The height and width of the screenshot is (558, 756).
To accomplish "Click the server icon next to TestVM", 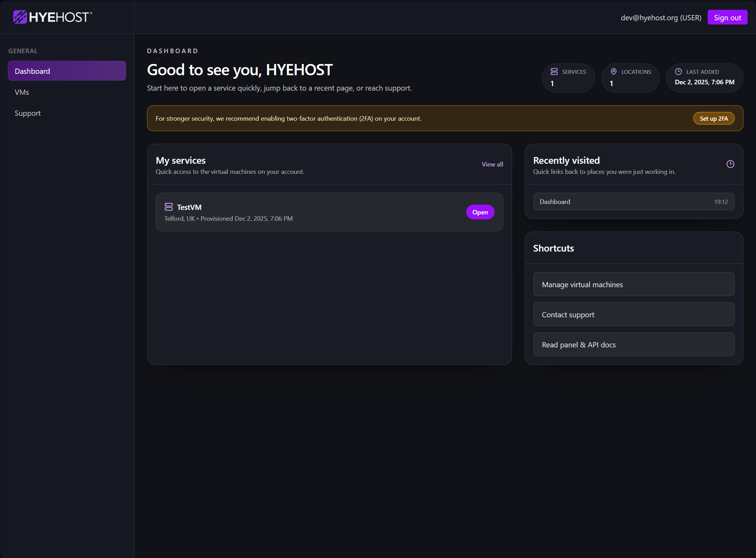I will pos(169,207).
